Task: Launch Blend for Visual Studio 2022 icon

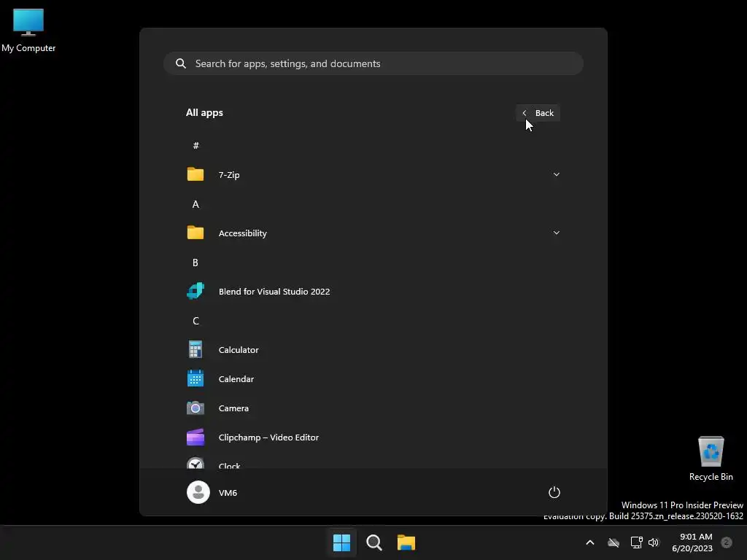Action: click(x=196, y=291)
